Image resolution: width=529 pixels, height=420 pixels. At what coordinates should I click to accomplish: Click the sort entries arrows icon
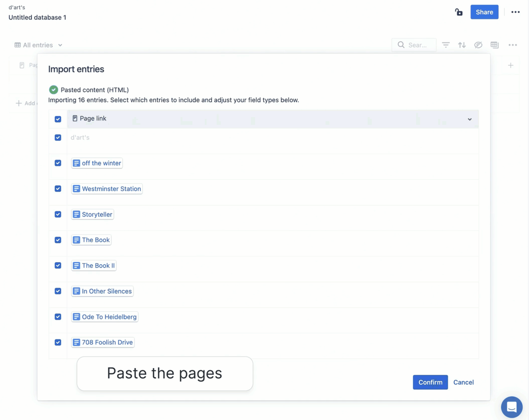tap(462, 45)
